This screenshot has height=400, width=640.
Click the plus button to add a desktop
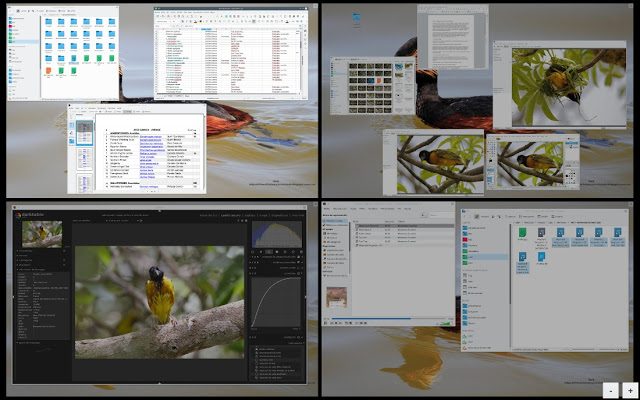click(630, 391)
